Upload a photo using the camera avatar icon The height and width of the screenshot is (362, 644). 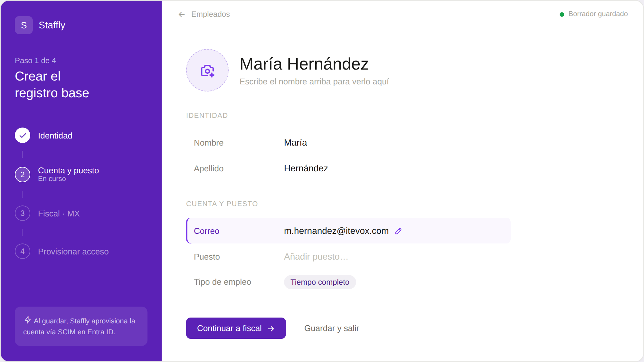(207, 70)
